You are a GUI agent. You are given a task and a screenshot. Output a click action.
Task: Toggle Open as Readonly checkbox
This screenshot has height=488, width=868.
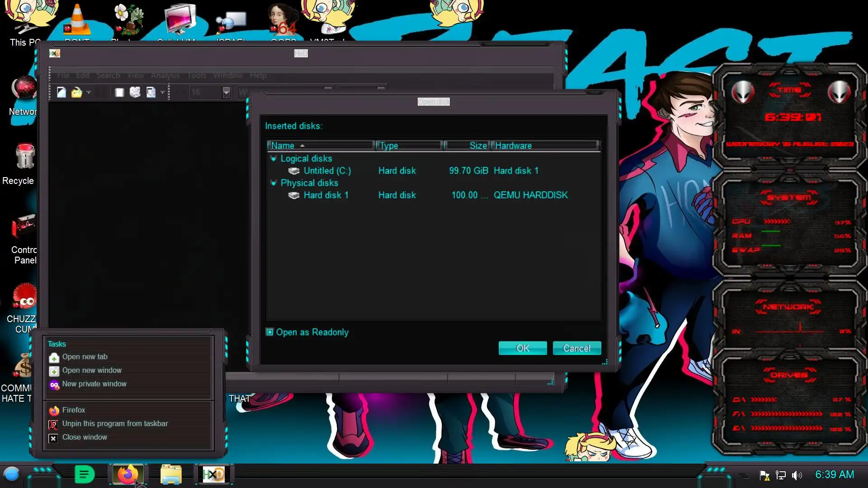[270, 332]
